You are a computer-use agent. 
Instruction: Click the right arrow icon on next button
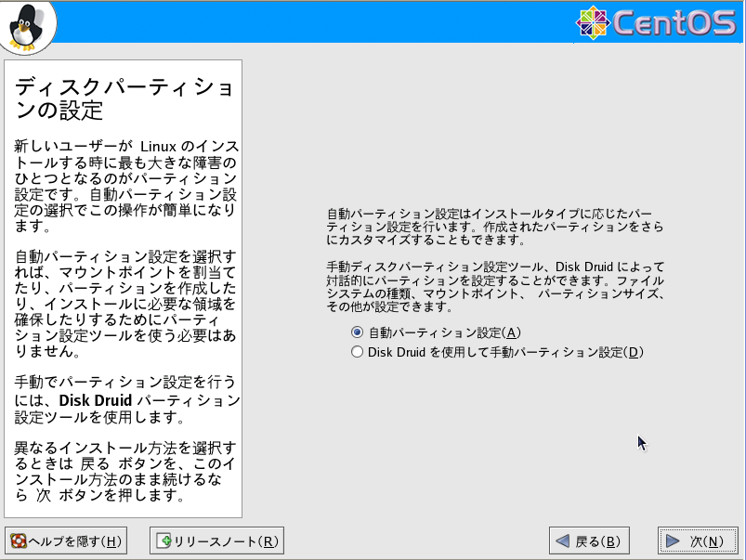tap(673, 541)
